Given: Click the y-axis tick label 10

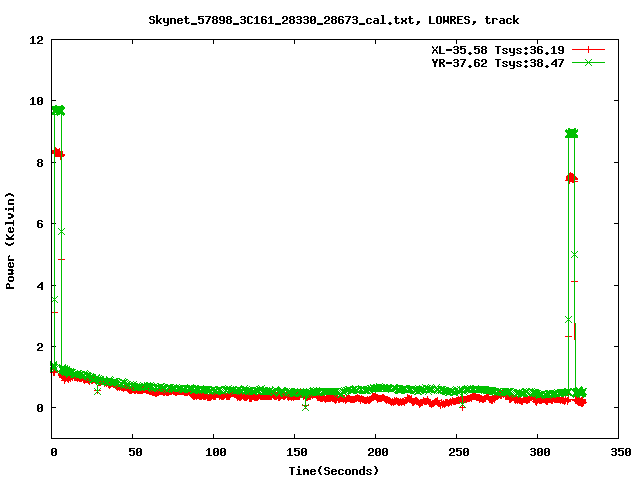Looking at the screenshot, I should pyautogui.click(x=36, y=101).
